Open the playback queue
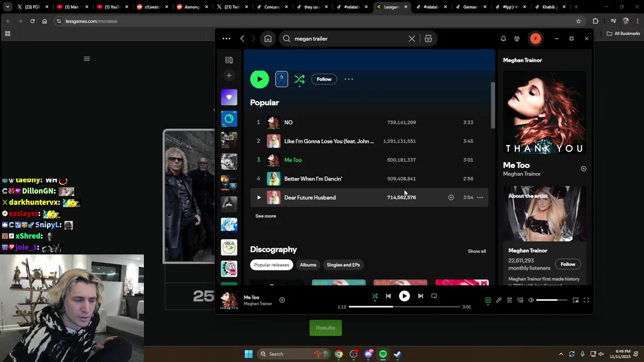This screenshot has width=644, height=362. 509,300
